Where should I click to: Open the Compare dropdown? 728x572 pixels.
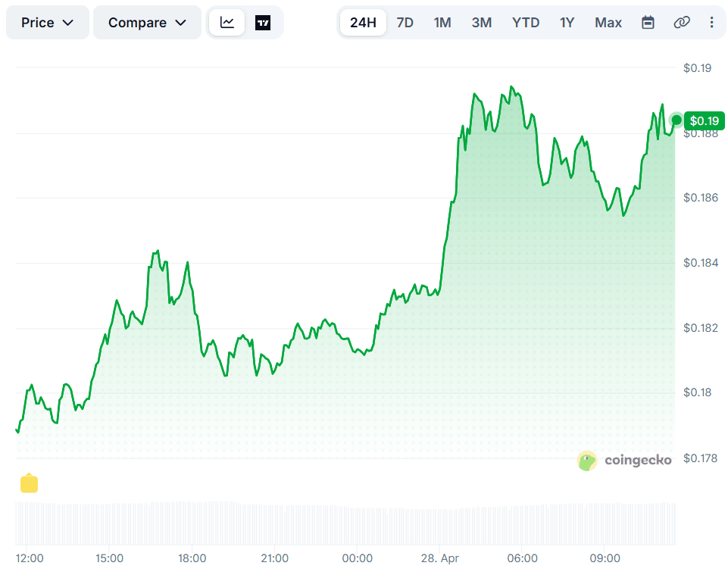pos(147,23)
